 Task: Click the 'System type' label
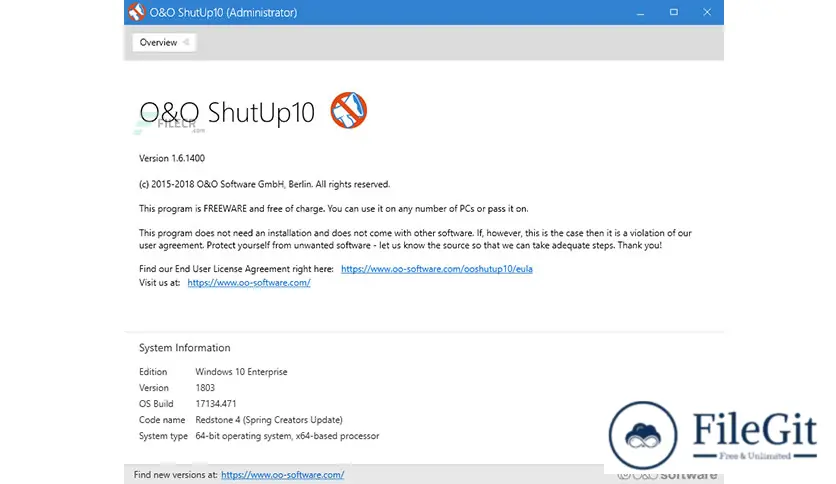(x=163, y=435)
